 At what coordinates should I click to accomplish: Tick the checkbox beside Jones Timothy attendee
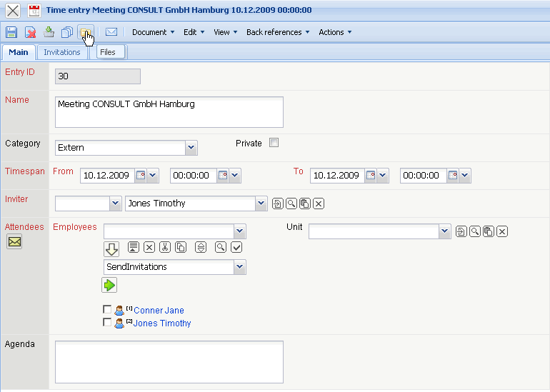click(x=107, y=323)
